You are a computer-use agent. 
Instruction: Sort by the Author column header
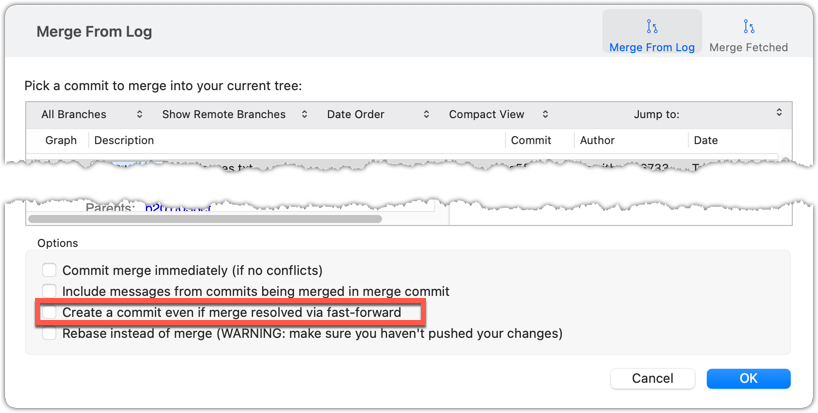click(598, 141)
